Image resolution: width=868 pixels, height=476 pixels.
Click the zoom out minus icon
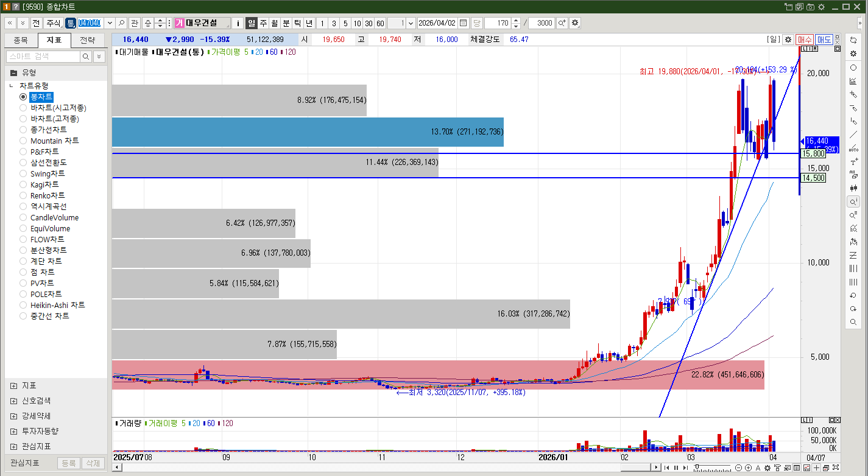pos(738,467)
